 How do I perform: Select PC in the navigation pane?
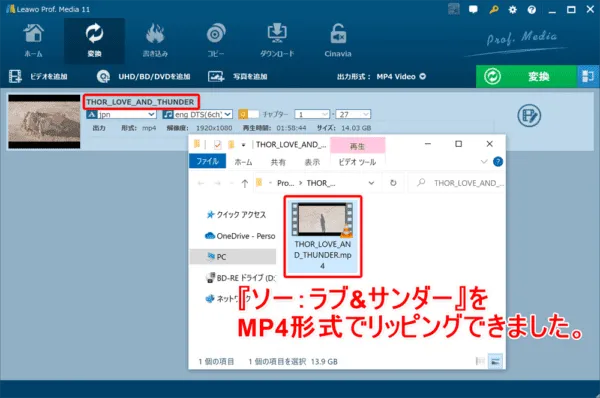point(233,257)
